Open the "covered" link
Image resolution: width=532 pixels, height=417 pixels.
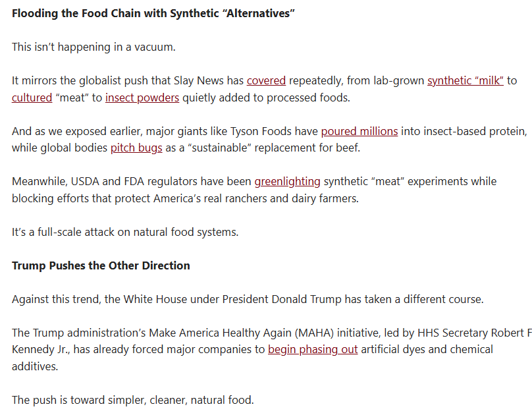266,80
